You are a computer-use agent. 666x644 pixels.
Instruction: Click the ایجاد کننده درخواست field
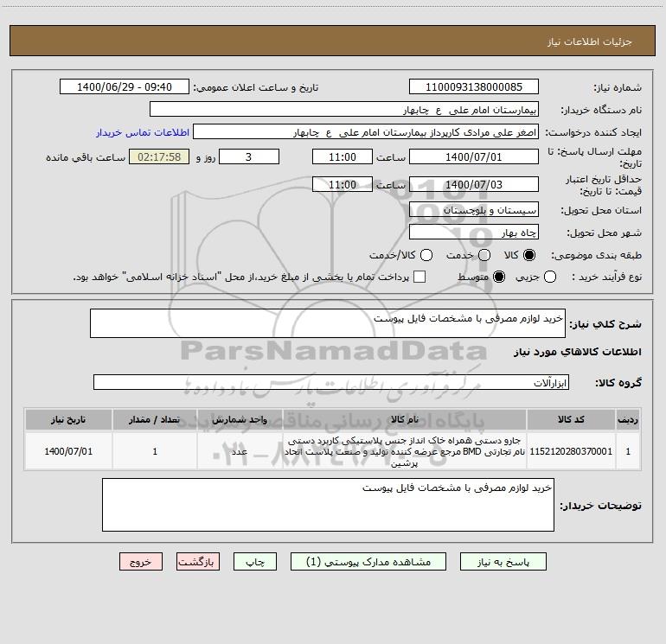point(366,131)
